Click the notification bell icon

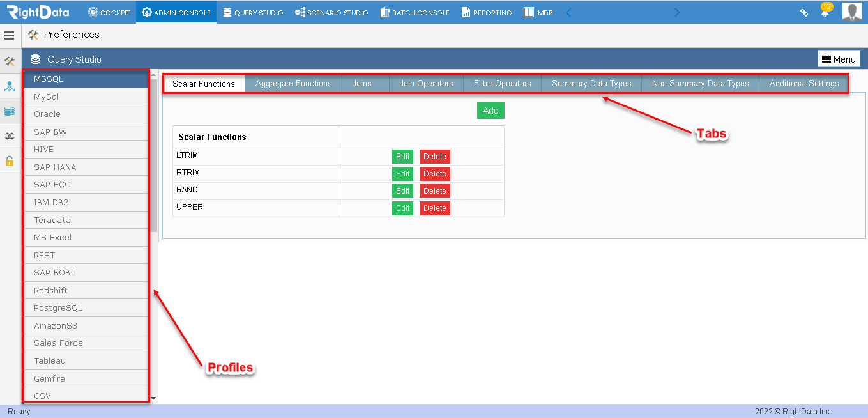(825, 12)
